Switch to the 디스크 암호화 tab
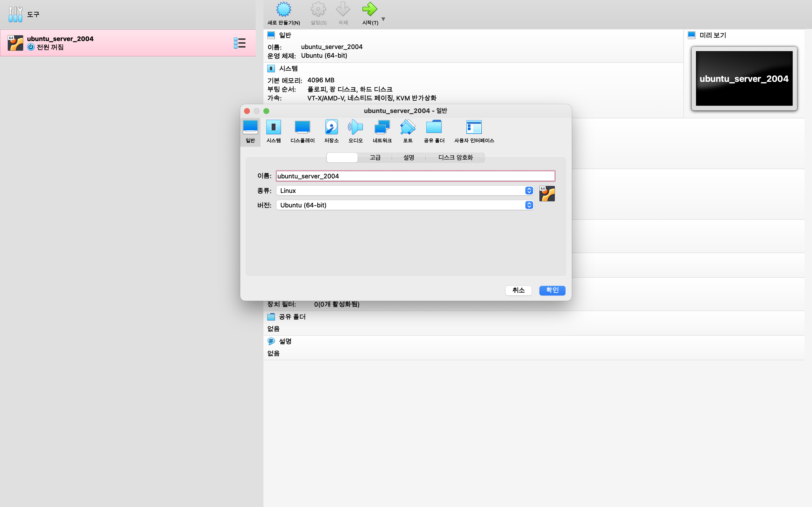This screenshot has width=812, height=507. 455,158
